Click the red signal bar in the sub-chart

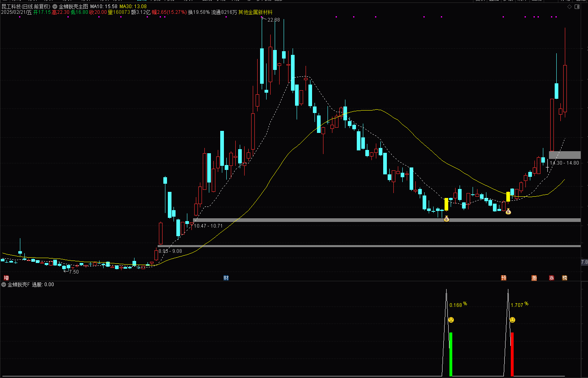click(512, 354)
